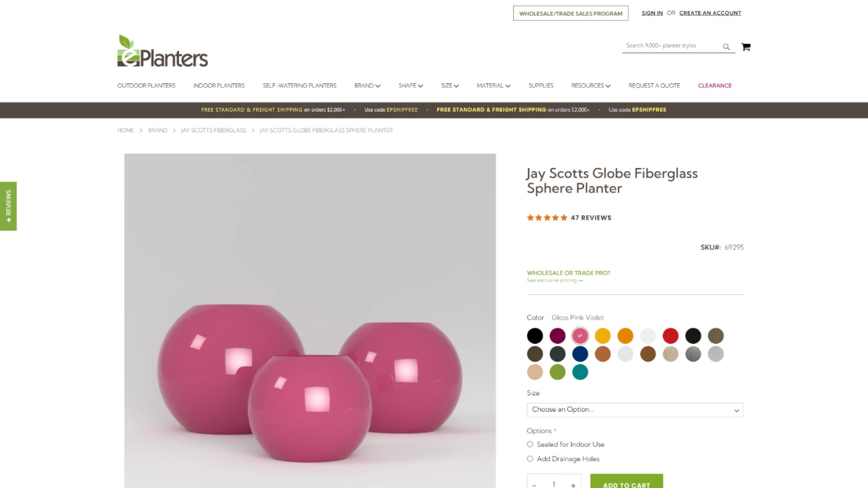Open Wholesale/Trade Sales Program
868x488 pixels.
(571, 13)
